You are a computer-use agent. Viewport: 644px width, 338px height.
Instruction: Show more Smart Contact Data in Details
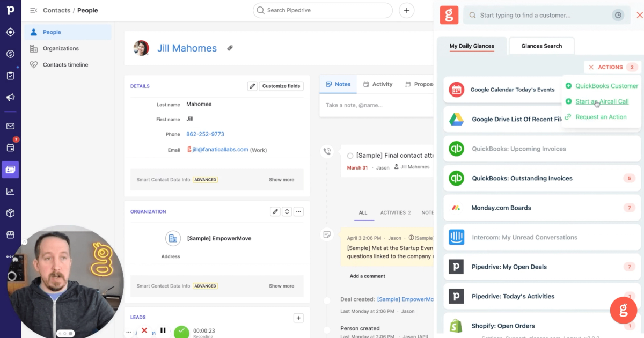[x=281, y=180]
